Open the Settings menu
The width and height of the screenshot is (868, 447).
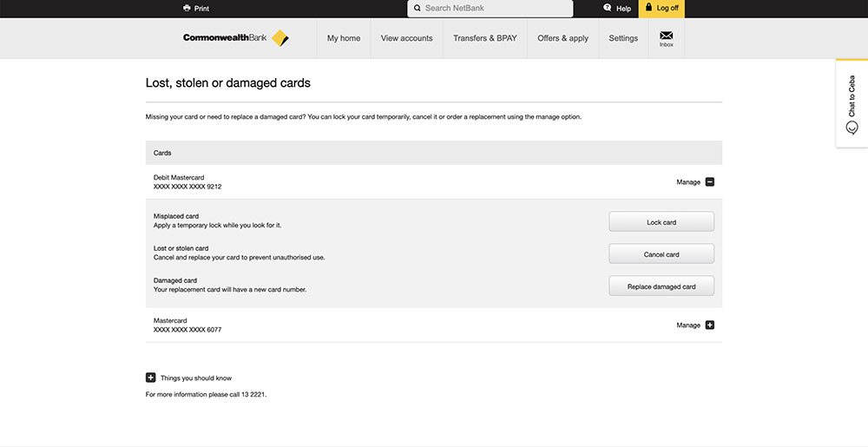pos(623,38)
